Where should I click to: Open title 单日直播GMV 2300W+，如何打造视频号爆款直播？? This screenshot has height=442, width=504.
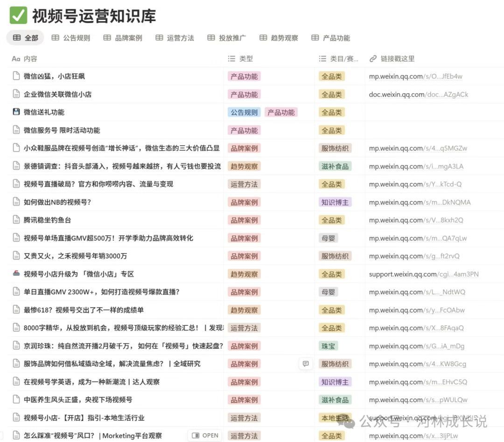(x=101, y=292)
